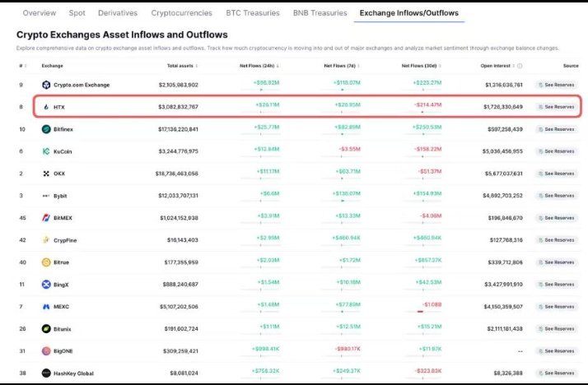See Reserves for BingX
Screen dimensions: 588x385
point(557,285)
